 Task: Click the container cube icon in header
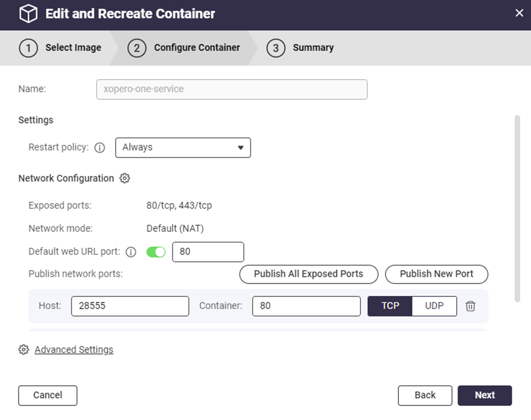pyautogui.click(x=28, y=14)
